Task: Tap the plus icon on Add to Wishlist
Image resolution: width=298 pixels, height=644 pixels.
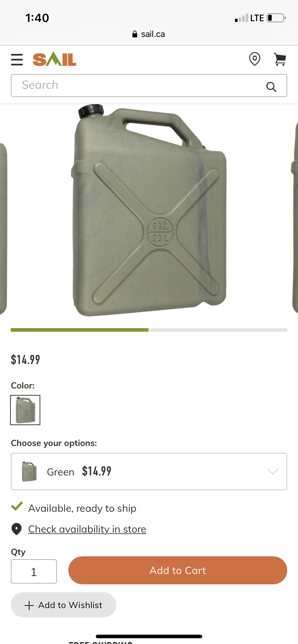Action: 29,606
